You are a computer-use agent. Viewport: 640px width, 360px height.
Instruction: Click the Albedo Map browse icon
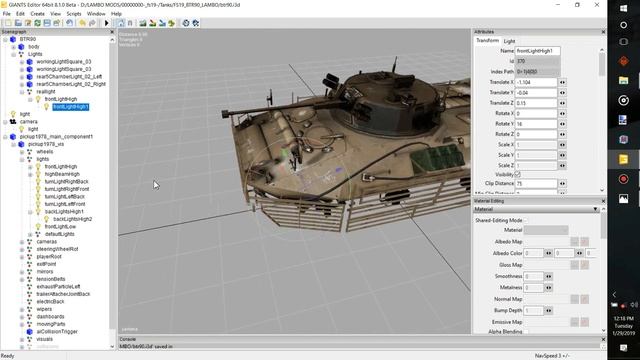point(575,242)
